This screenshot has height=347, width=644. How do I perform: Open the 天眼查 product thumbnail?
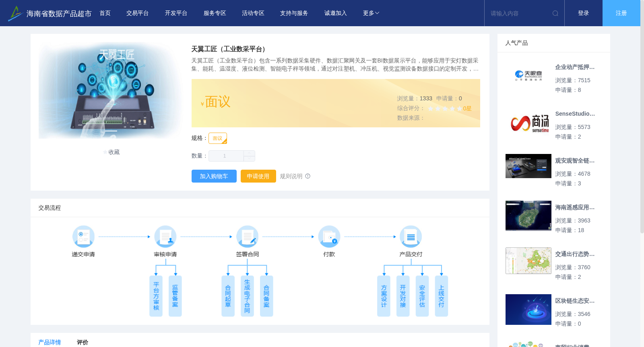[x=528, y=76]
